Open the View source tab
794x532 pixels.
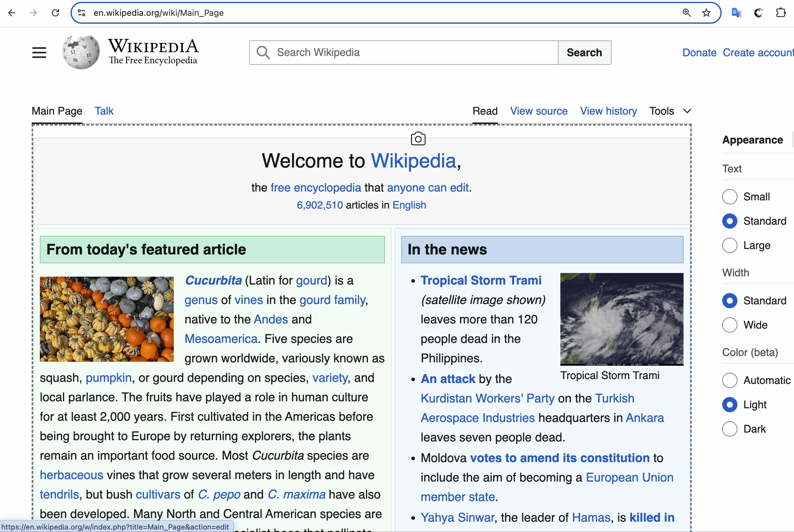pyautogui.click(x=539, y=111)
